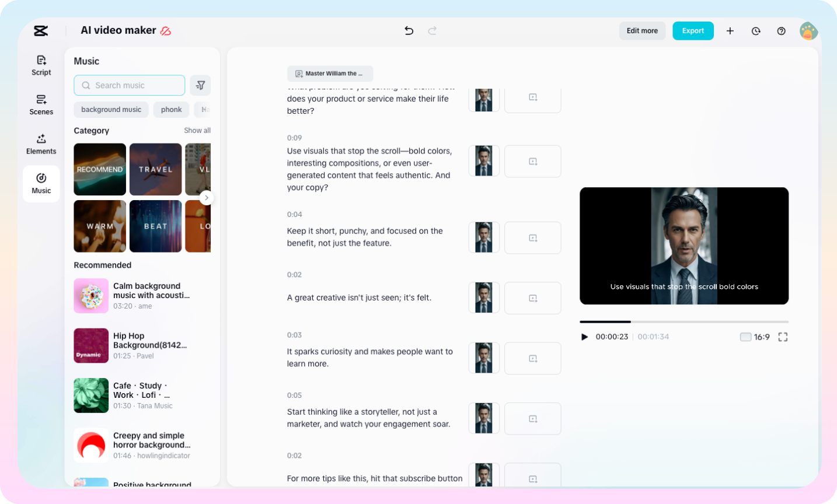Click the search music input field
Viewport: 837px width, 504px height.
[x=129, y=85]
